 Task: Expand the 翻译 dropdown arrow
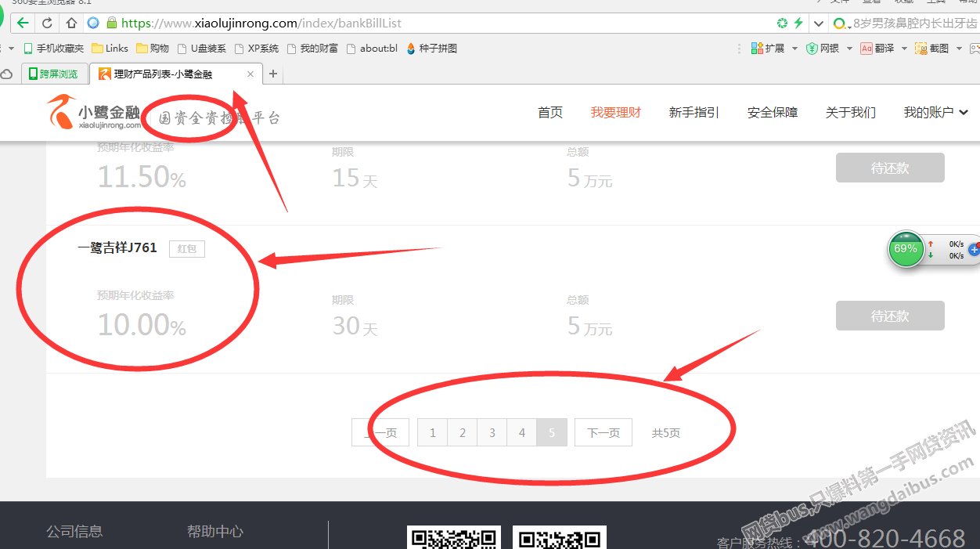[x=904, y=49]
